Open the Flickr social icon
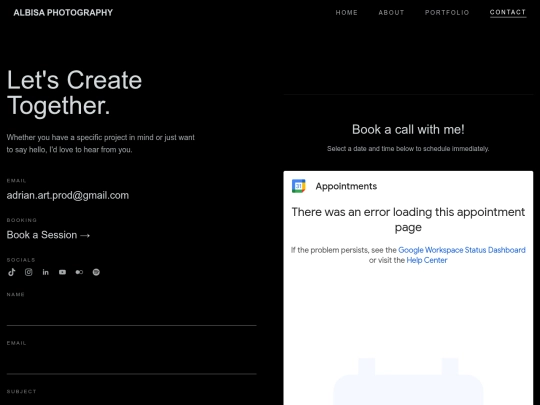This screenshot has width=540, height=405. 79,272
